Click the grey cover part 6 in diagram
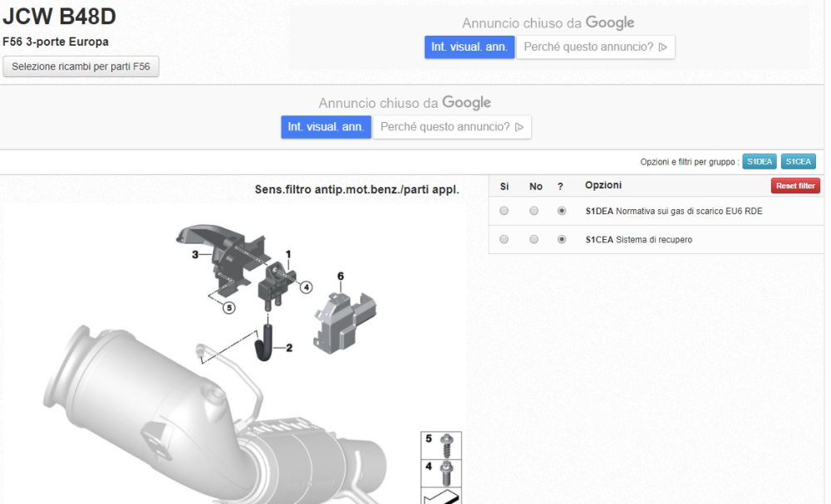831x504 pixels. coord(345,323)
